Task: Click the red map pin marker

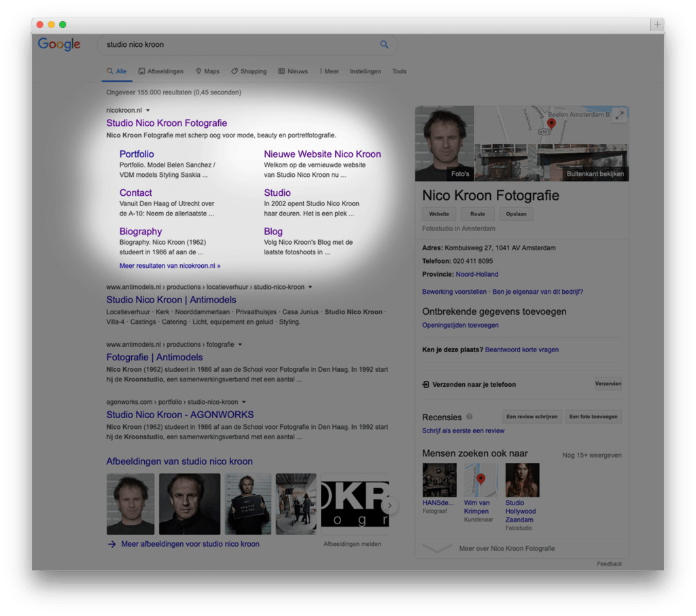Action: click(x=551, y=124)
